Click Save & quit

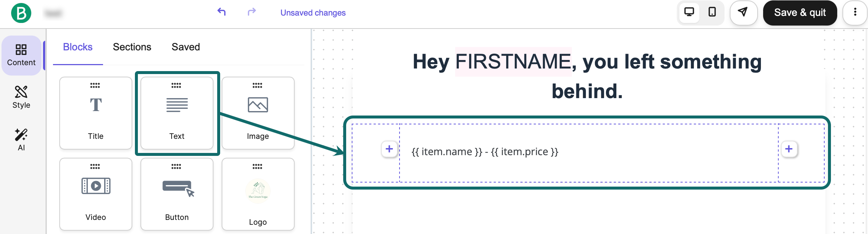(800, 13)
